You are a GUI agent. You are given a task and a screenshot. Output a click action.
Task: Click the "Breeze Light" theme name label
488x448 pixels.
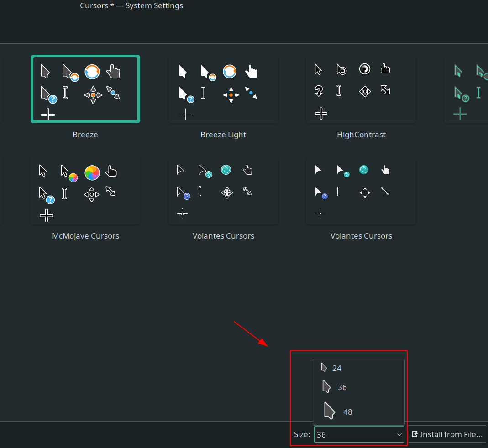click(223, 135)
